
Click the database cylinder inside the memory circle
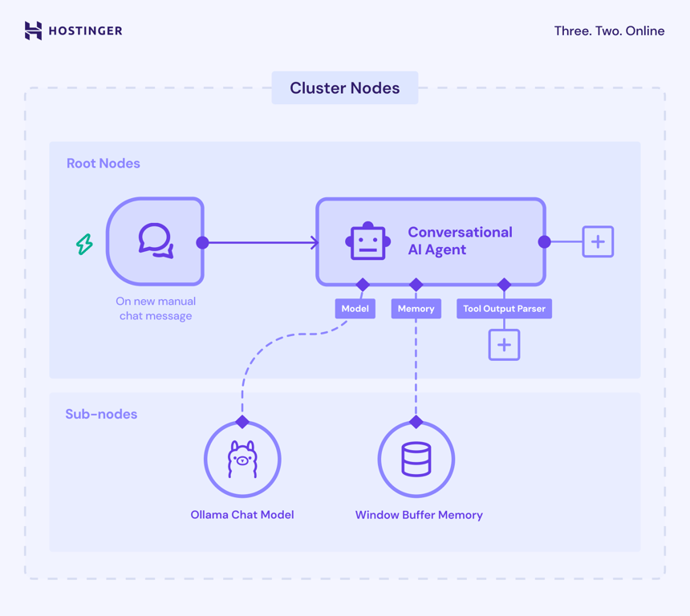pyautogui.click(x=416, y=457)
